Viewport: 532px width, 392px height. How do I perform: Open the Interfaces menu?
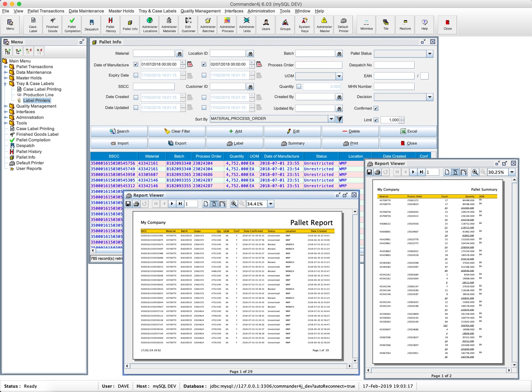click(x=234, y=11)
